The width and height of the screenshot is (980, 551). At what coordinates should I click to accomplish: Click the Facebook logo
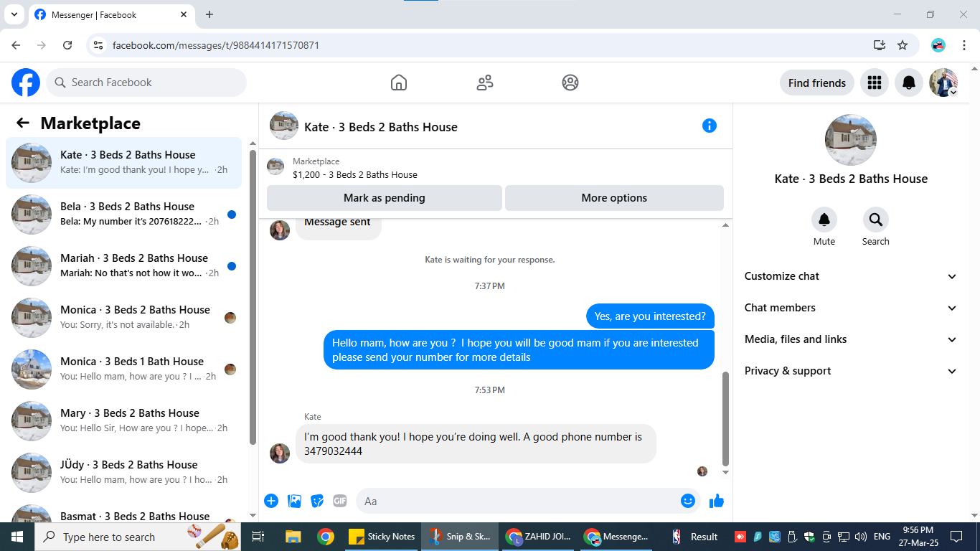pos(26,83)
